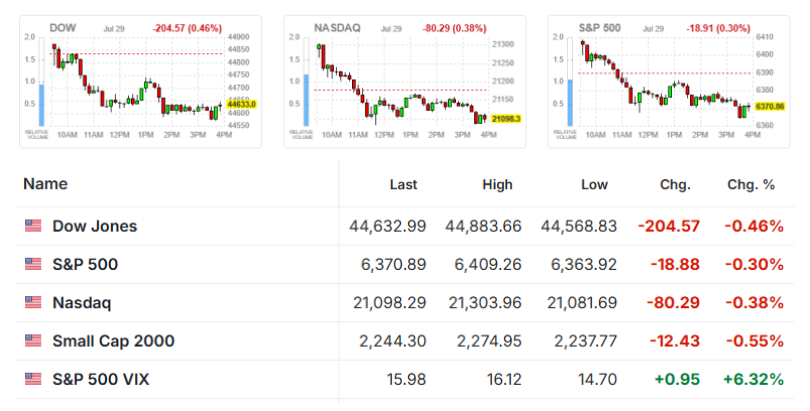Click the Small Cap 2000 percent change -0.55%
810x411 pixels.
[755, 341]
